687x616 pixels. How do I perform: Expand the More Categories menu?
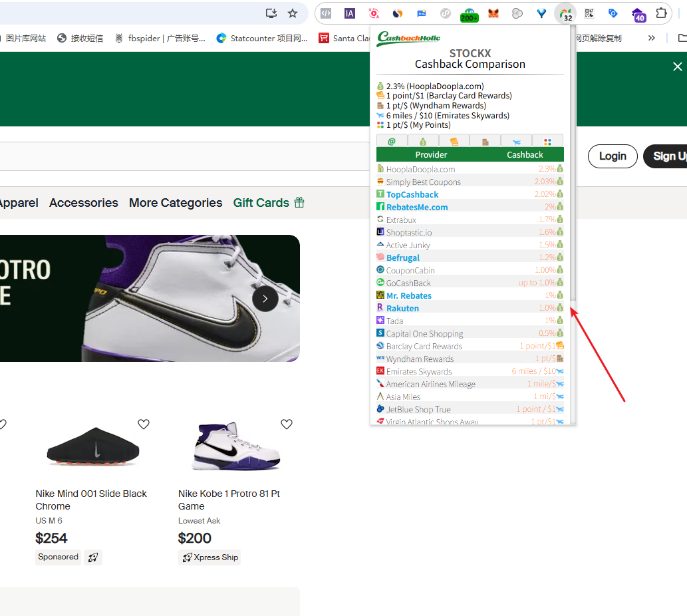[176, 203]
